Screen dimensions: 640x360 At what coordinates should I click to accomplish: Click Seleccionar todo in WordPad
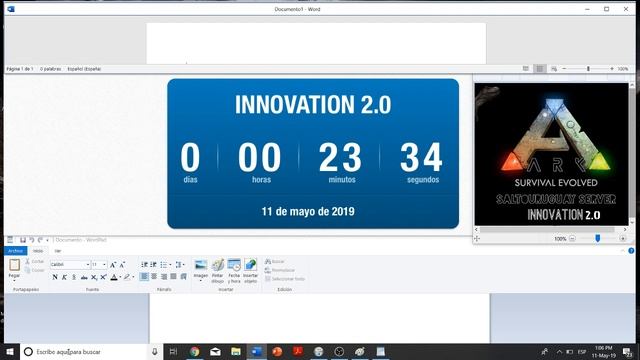(x=285, y=279)
